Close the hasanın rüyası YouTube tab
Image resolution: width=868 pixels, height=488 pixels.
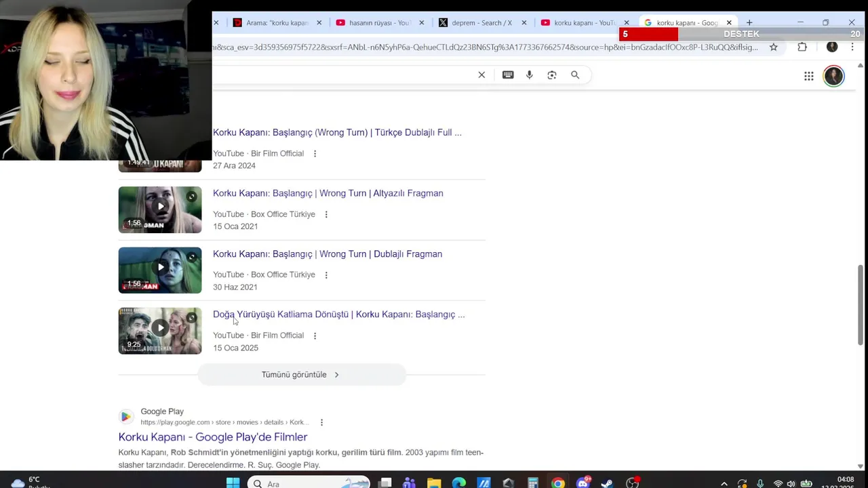421,22
